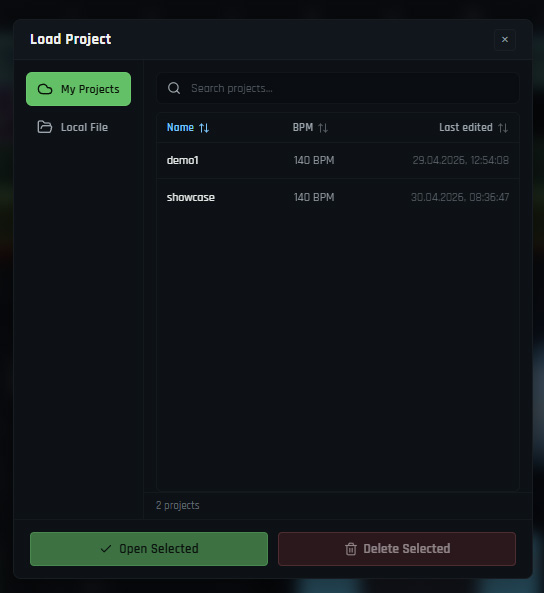Click 140 BPM in the demo1 row
This screenshot has height=593, width=544.
pos(314,160)
